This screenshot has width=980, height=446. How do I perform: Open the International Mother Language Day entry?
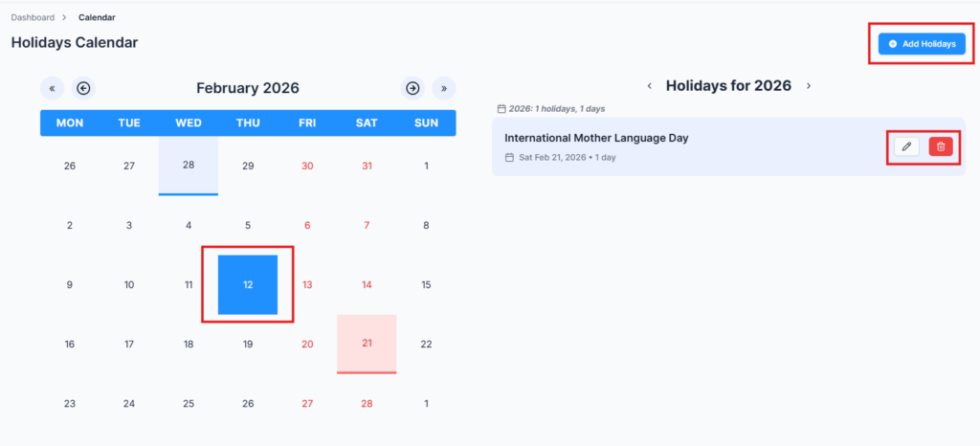[x=596, y=138]
